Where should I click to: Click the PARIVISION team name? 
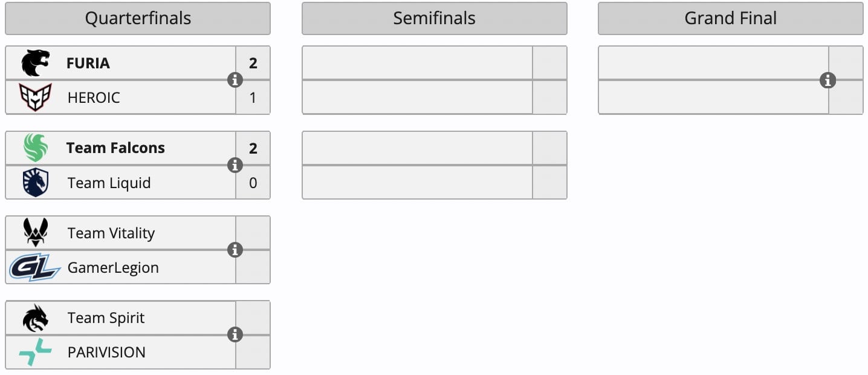(x=106, y=352)
